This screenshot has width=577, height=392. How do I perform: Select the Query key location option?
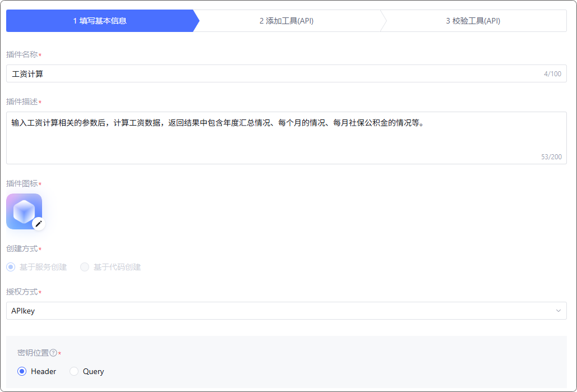click(x=74, y=371)
